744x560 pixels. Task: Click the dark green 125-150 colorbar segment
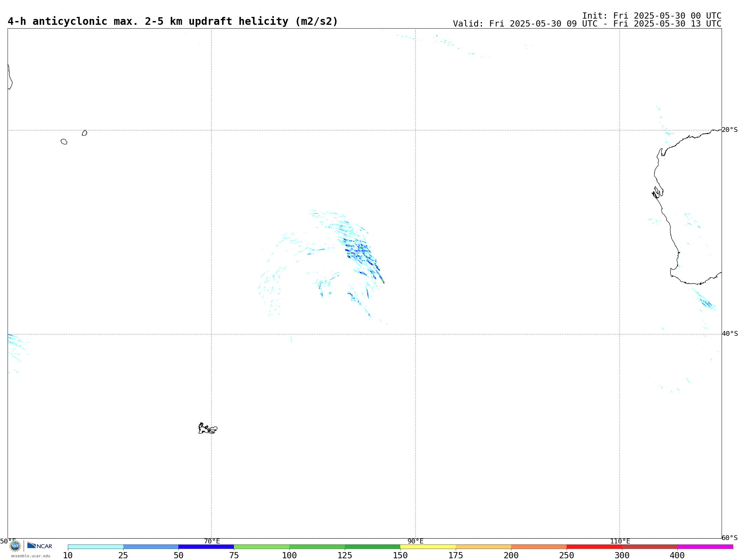(x=373, y=547)
